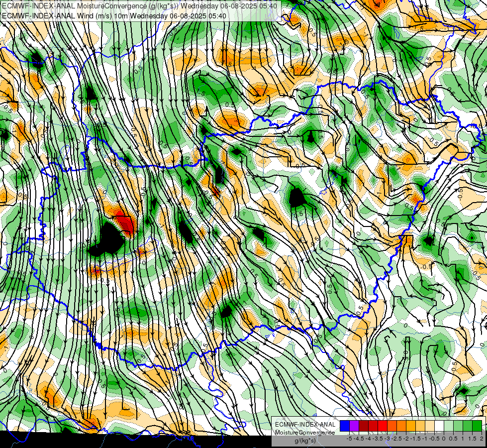Select the -3 tick label on the legend
This screenshot has width=487, height=448.
point(388,439)
